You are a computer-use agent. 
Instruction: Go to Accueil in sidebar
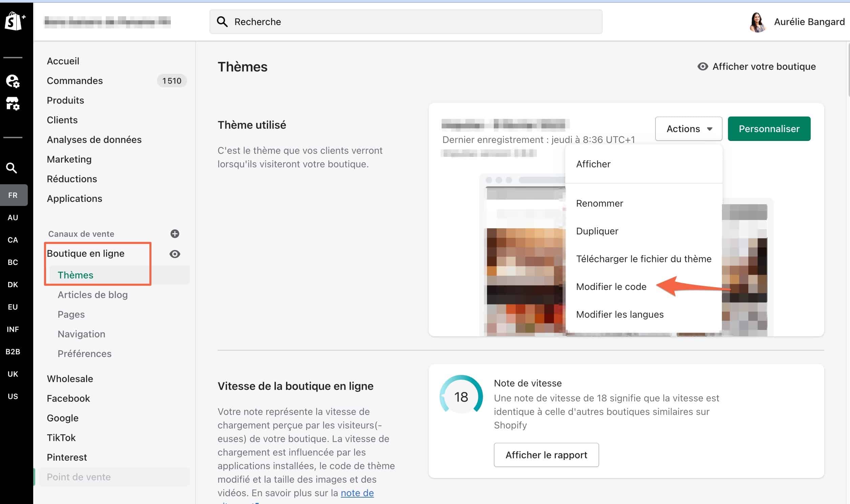tap(63, 61)
